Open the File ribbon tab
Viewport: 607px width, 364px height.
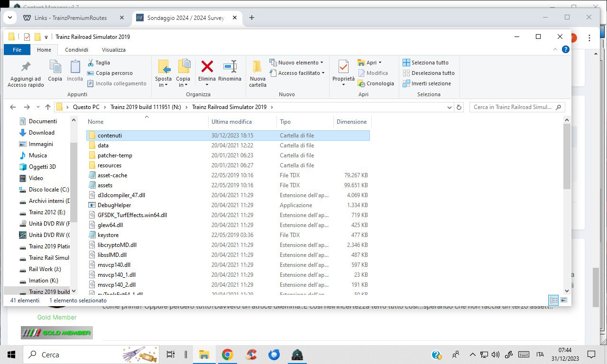pos(17,50)
